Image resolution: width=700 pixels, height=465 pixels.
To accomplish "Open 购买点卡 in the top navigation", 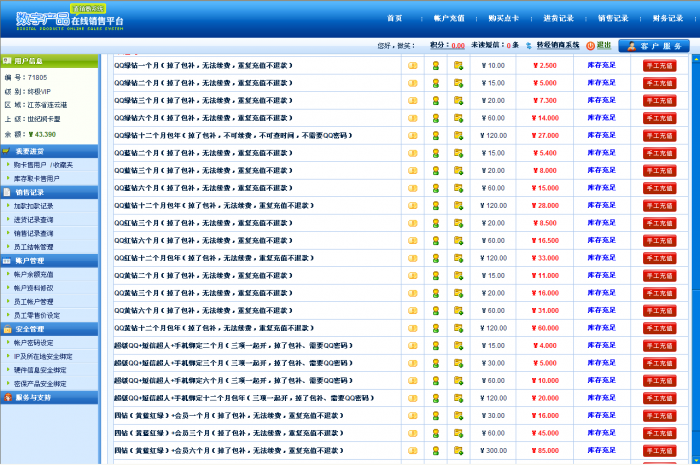I will 504,18.
